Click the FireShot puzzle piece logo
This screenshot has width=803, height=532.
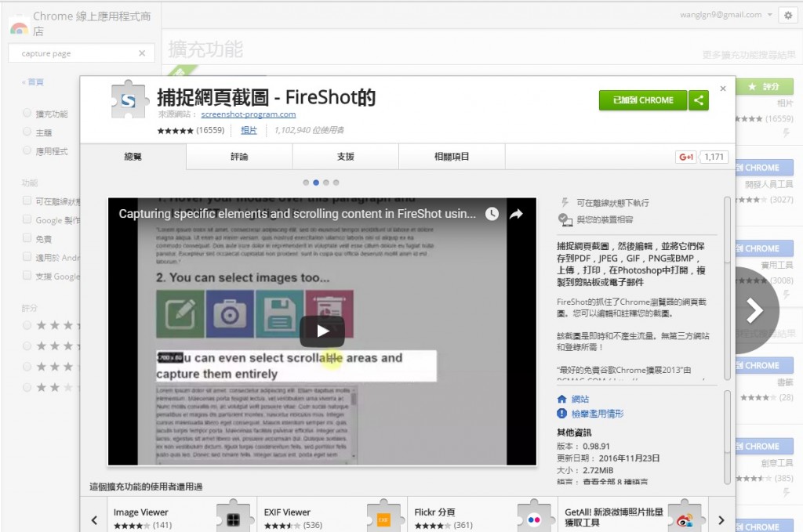tap(131, 100)
